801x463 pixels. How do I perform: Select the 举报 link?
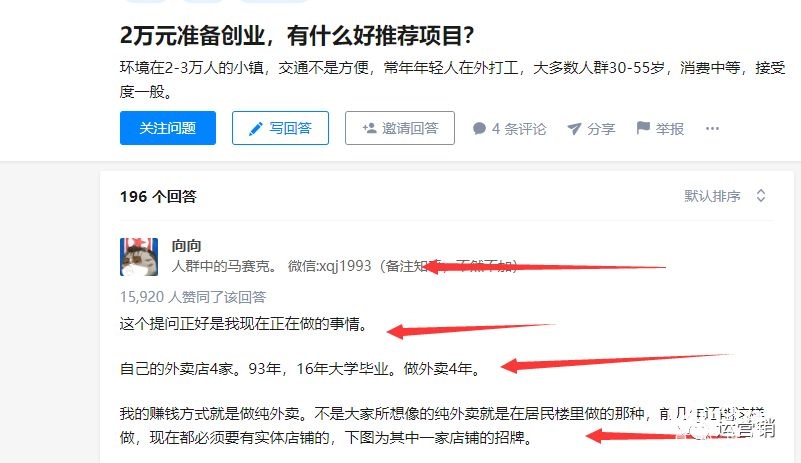click(x=660, y=128)
